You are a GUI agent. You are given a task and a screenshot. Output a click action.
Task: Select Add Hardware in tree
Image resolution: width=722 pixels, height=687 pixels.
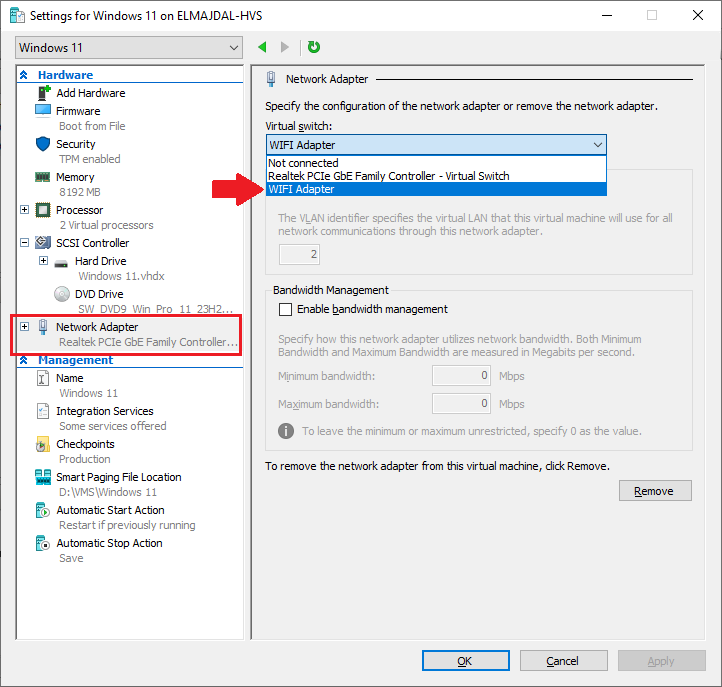pos(91,93)
